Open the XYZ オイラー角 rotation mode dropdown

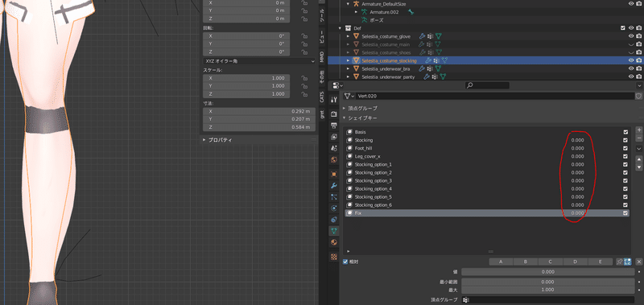259,61
